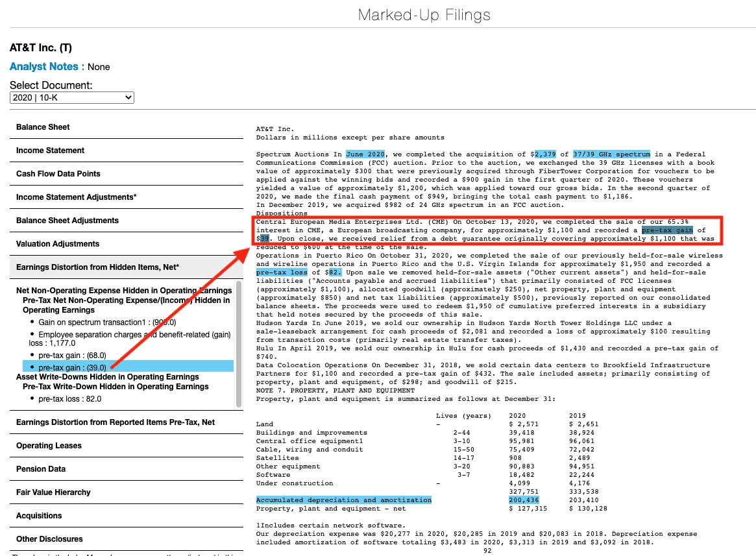Click the 'Satellites' table row label
Image resolution: width=756 pixels, height=556 pixels.
click(277, 458)
